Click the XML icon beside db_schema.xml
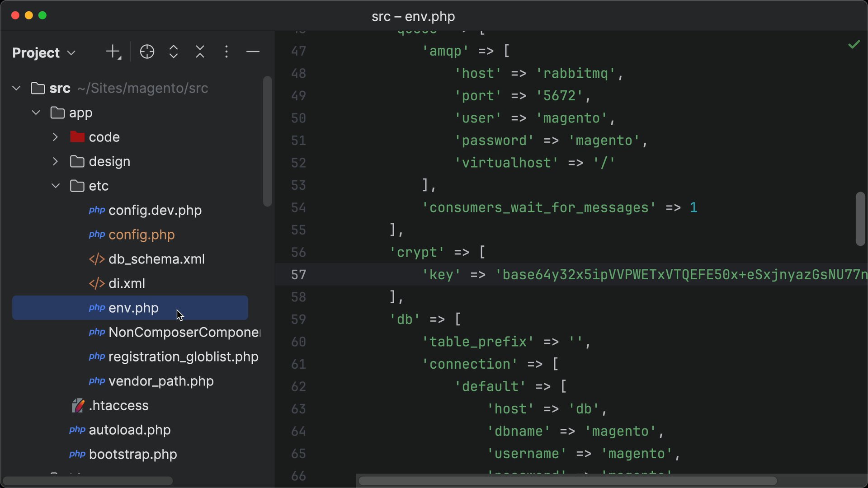 (97, 259)
